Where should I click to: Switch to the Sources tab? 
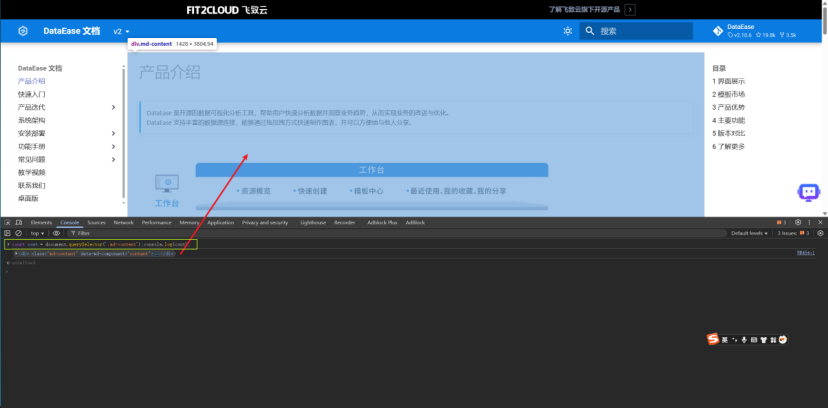pyautogui.click(x=97, y=223)
